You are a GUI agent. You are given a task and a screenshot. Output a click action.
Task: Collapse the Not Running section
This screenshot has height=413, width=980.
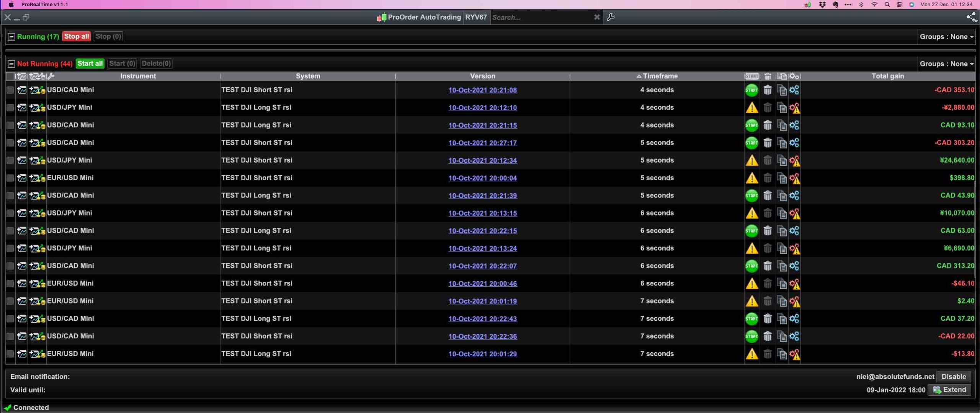coord(11,64)
